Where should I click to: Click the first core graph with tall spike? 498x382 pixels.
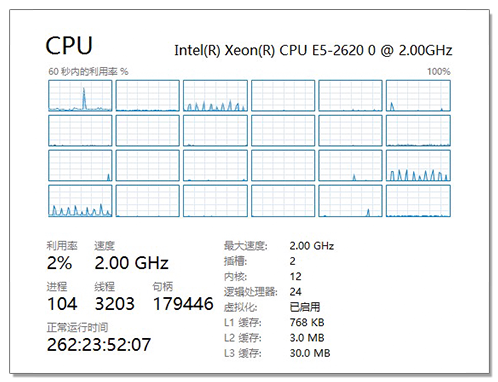(x=80, y=96)
